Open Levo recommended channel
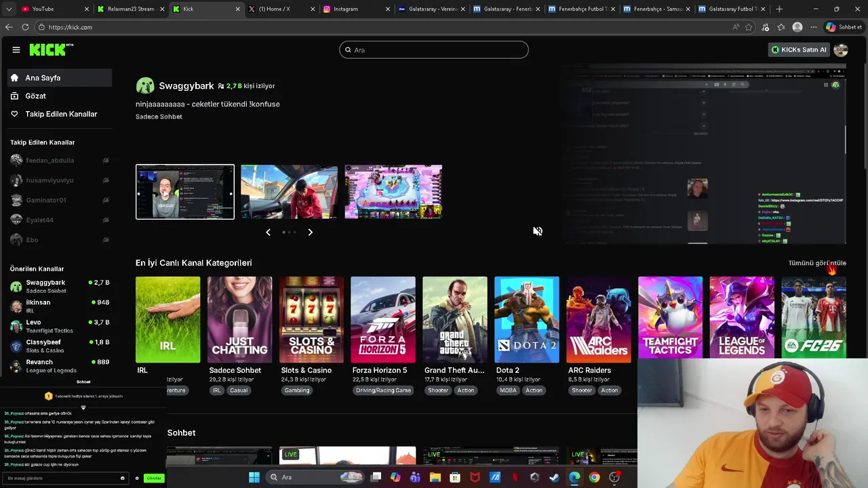 (60, 326)
